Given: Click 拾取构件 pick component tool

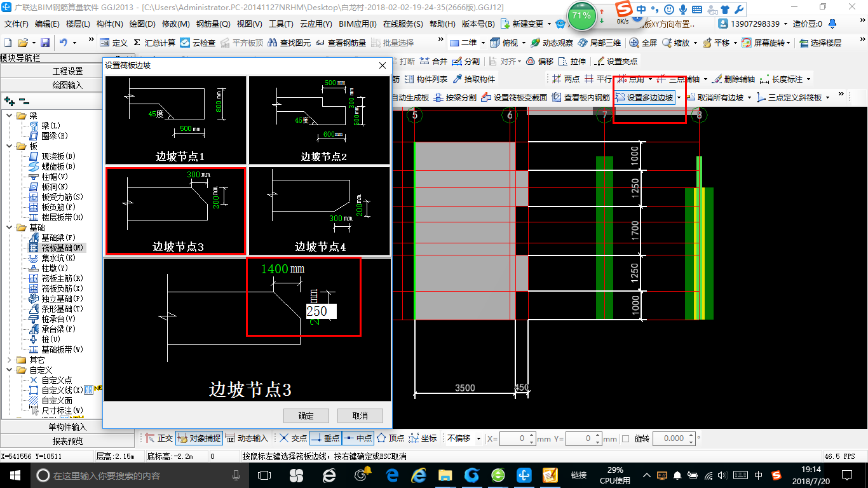Looking at the screenshot, I should (474, 79).
